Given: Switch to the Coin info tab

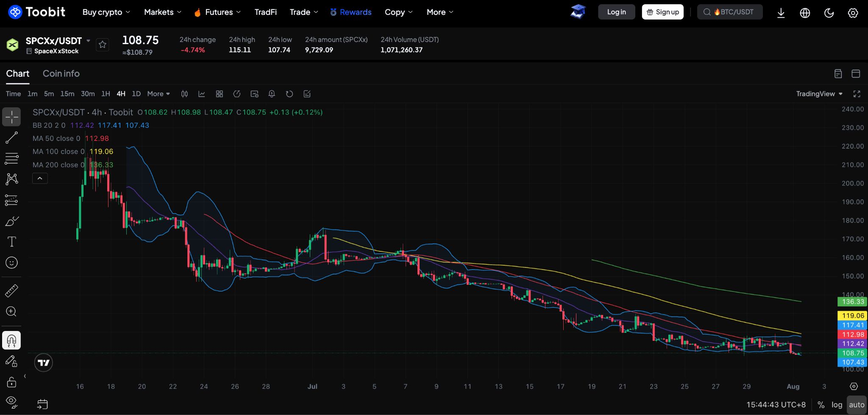Looking at the screenshot, I should pyautogui.click(x=61, y=73).
